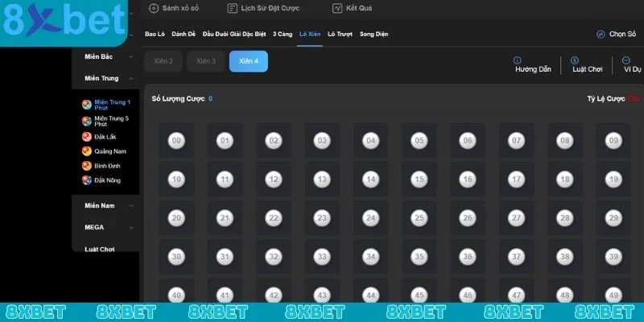Choose the Xiên 3 bet type button

pos(206,62)
